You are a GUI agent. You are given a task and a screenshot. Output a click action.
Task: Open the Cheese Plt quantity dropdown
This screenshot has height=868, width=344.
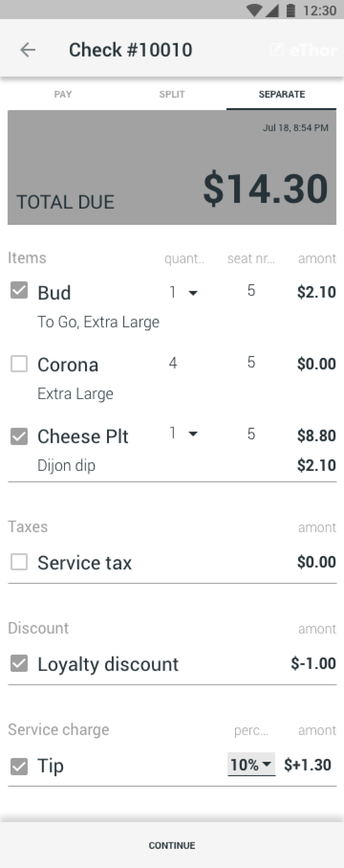click(x=183, y=433)
